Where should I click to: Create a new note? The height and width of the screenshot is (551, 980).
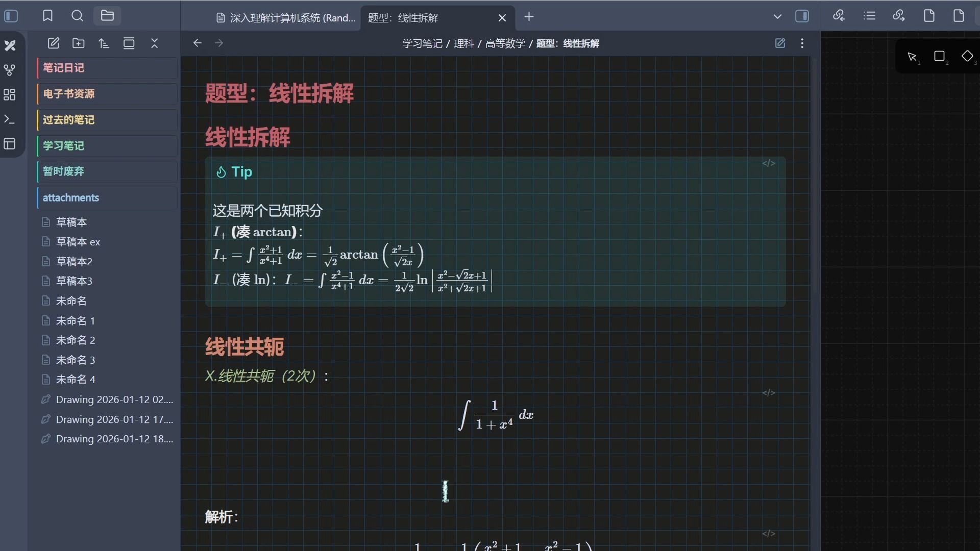(x=54, y=43)
